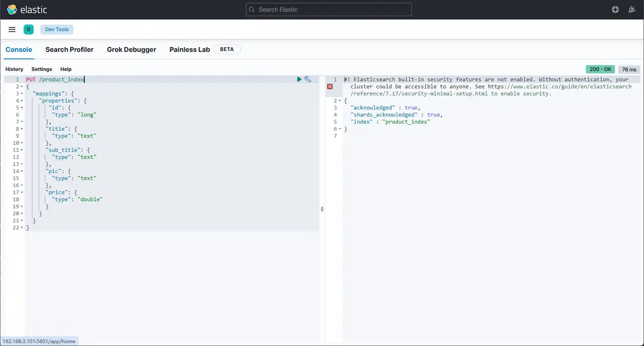Screen dimensions: 644x346
Task: Click the Elastic logo in header
Action: [27, 9]
